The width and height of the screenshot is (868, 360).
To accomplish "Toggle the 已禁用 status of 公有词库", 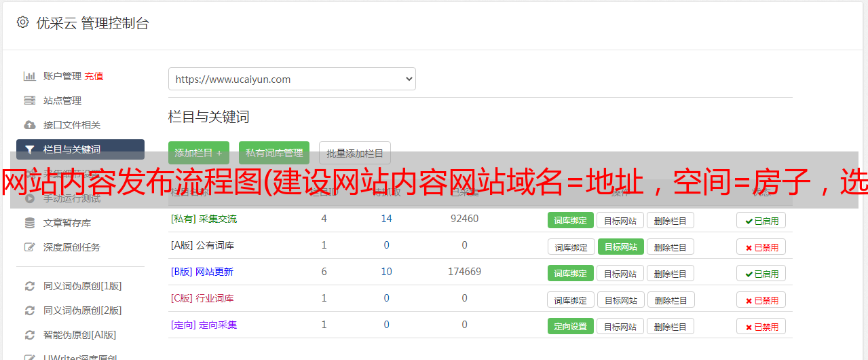I will click(x=761, y=247).
